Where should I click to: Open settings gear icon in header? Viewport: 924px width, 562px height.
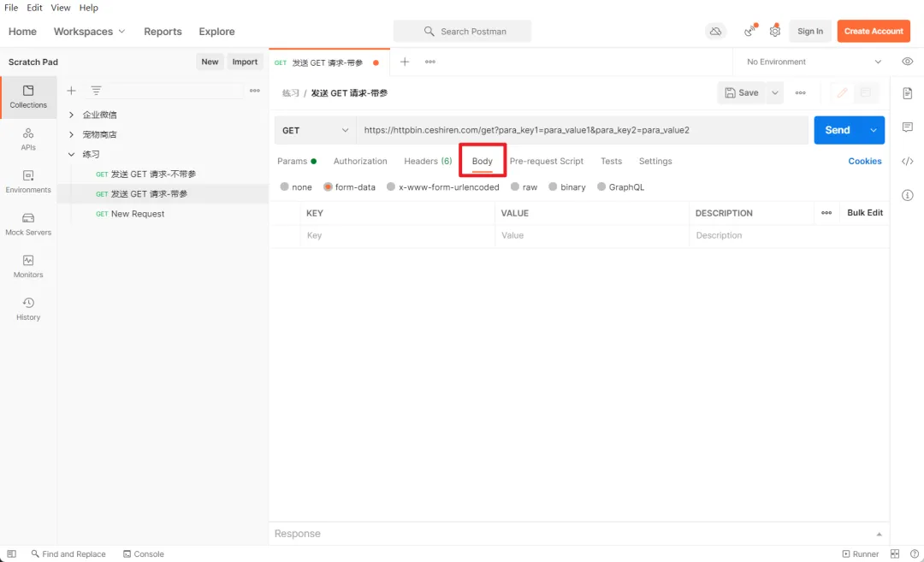(x=775, y=31)
